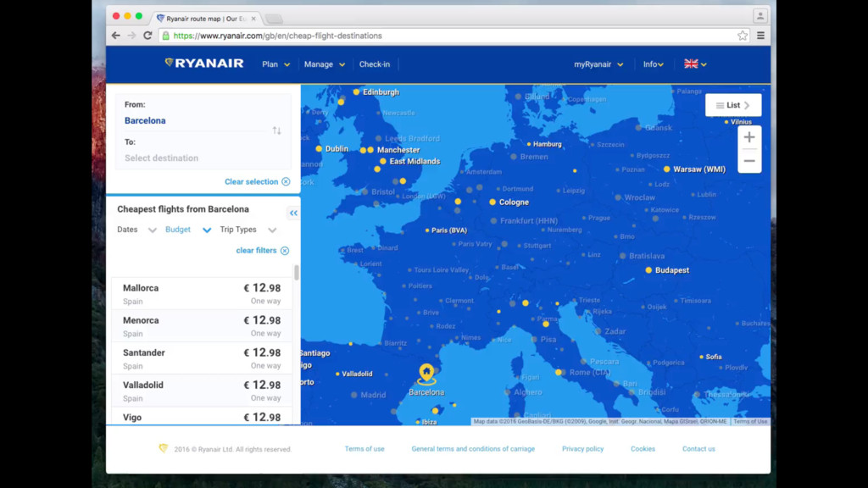Viewport: 868px width, 488px height.
Task: Select the Valladolid marker on the map
Action: [x=337, y=374]
